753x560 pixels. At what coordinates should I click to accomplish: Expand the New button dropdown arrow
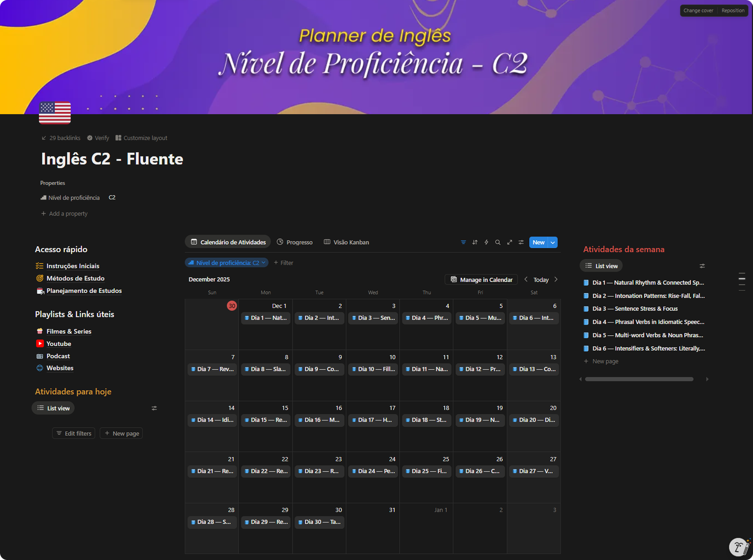tap(553, 242)
